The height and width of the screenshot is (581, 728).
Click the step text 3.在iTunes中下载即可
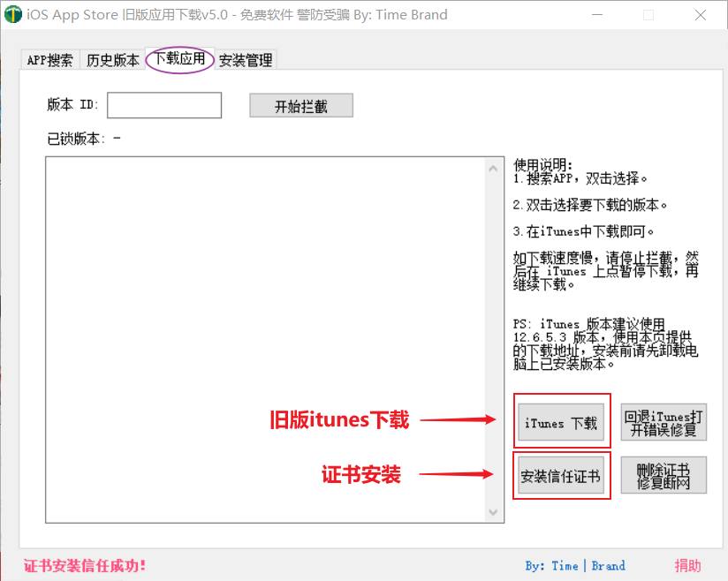point(584,230)
